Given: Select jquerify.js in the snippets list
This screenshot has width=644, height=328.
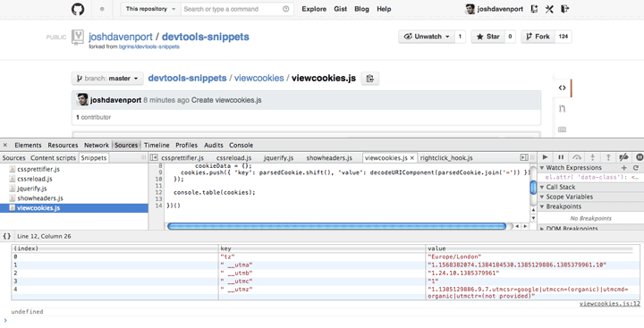Looking at the screenshot, I should click(x=32, y=189).
